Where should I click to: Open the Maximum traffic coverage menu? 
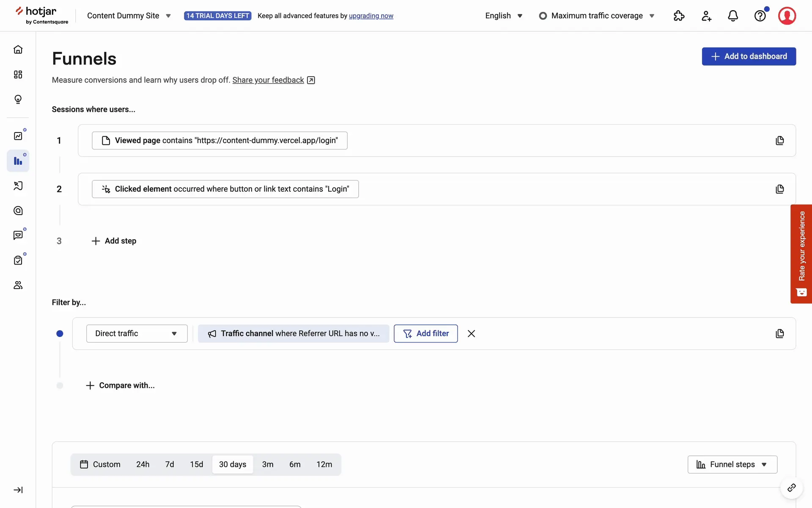[597, 16]
